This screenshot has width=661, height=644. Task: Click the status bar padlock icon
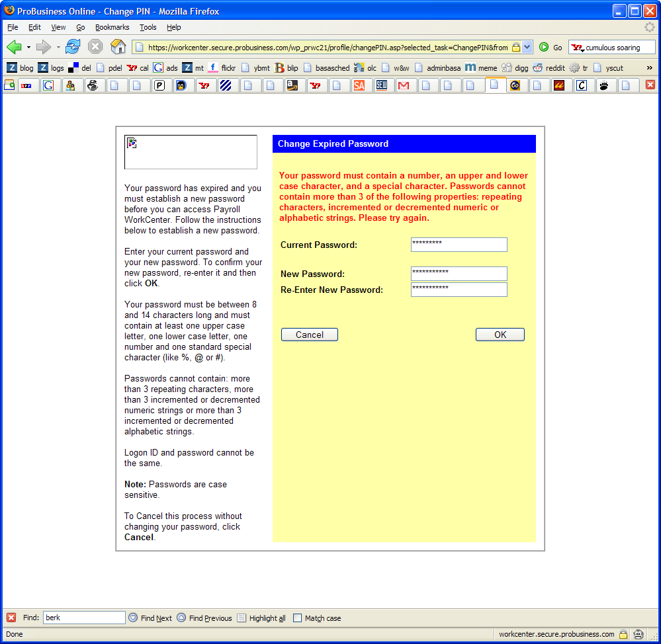[x=623, y=634]
